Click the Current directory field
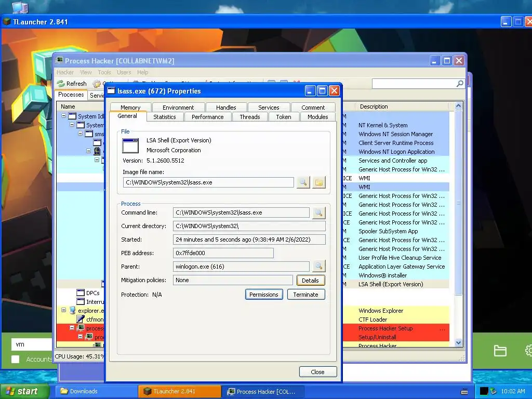532x399 pixels. click(x=249, y=226)
